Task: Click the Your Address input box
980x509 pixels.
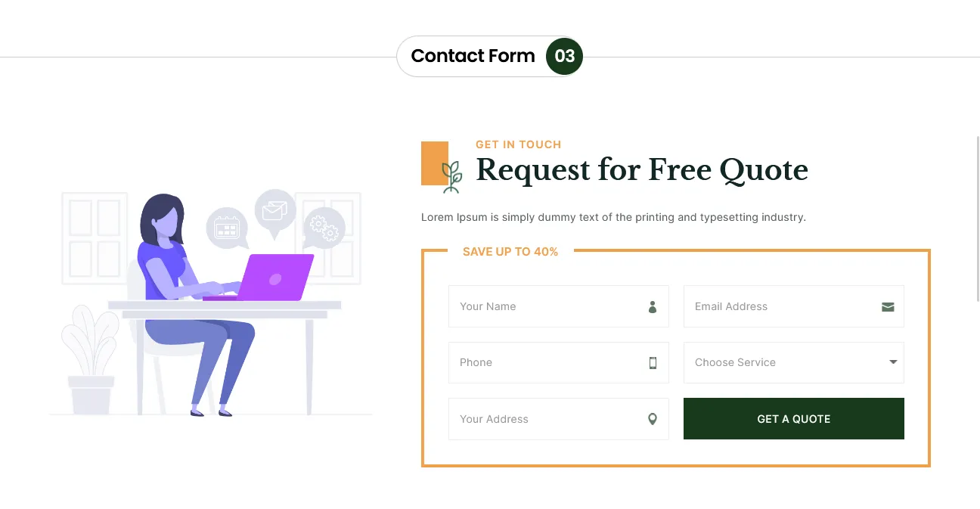Action: click(544, 419)
